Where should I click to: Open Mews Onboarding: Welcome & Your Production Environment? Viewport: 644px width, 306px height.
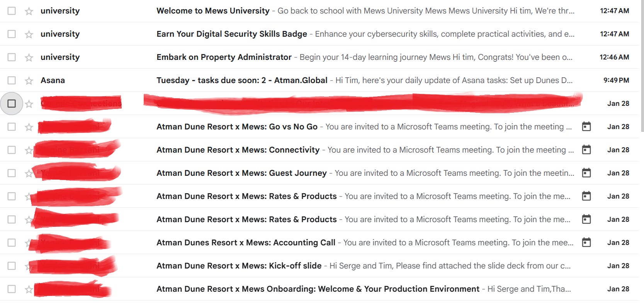[x=319, y=289]
